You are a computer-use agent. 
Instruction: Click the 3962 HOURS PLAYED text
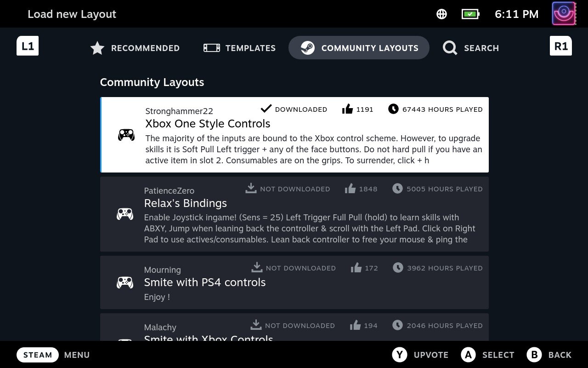coord(445,268)
